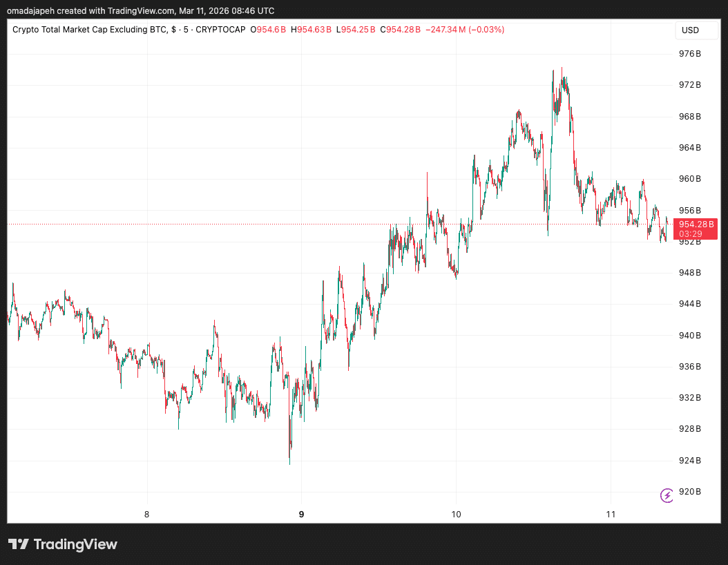Image resolution: width=728 pixels, height=565 pixels.
Task: Click the low value L954.25 B
Action: 356,30
